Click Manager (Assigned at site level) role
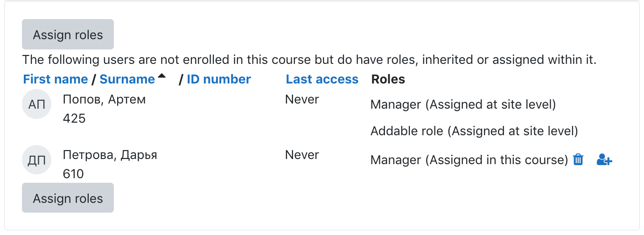Viewport: 644px width, 235px height. pyautogui.click(x=463, y=104)
